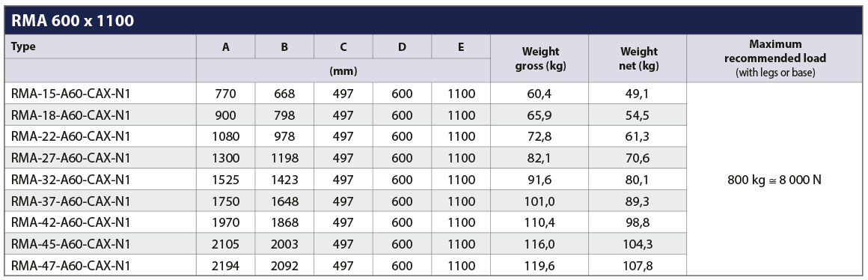Image resolution: width=868 pixels, height=280 pixels.
Task: Click the Weight net (kg) header
Action: pos(638,58)
